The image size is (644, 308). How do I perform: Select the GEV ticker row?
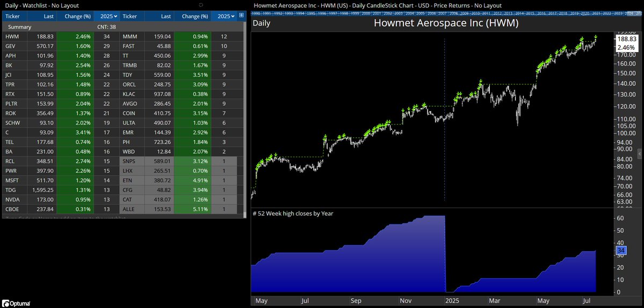tap(60, 46)
